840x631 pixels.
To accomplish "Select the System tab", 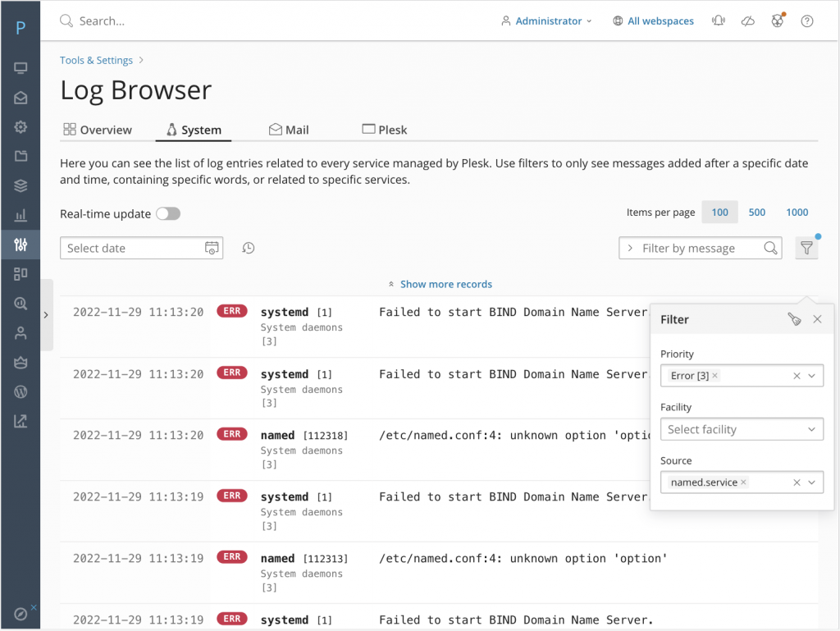I will point(194,130).
